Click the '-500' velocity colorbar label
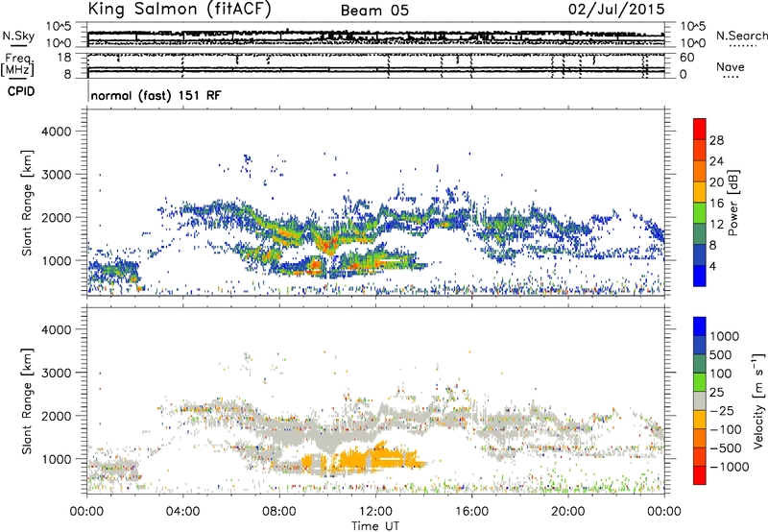 tap(726, 448)
